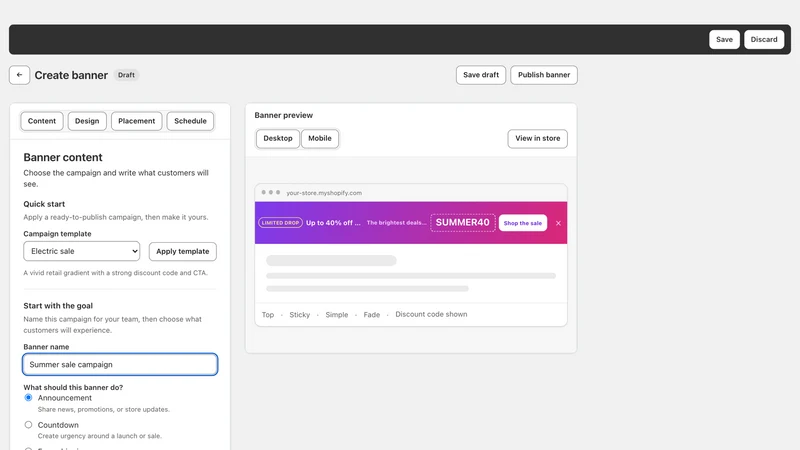The image size is (800, 450).
Task: Click the 'Quick start' heading
Action: click(x=44, y=204)
